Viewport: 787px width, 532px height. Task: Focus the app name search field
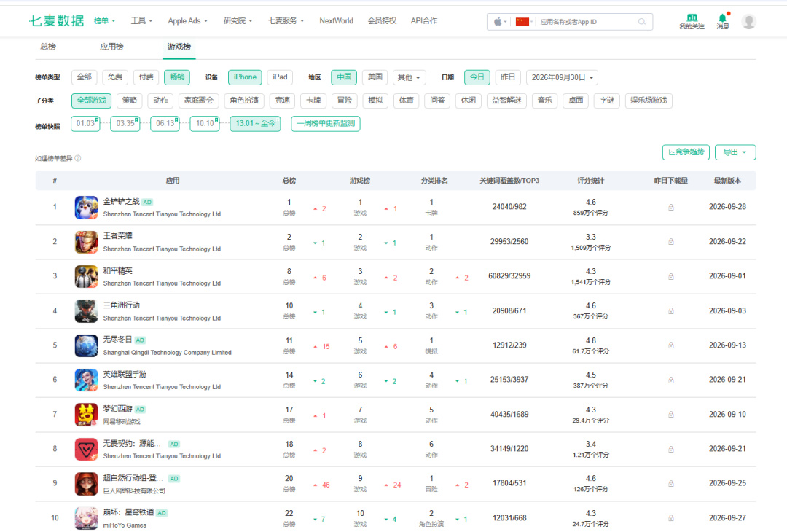click(586, 22)
